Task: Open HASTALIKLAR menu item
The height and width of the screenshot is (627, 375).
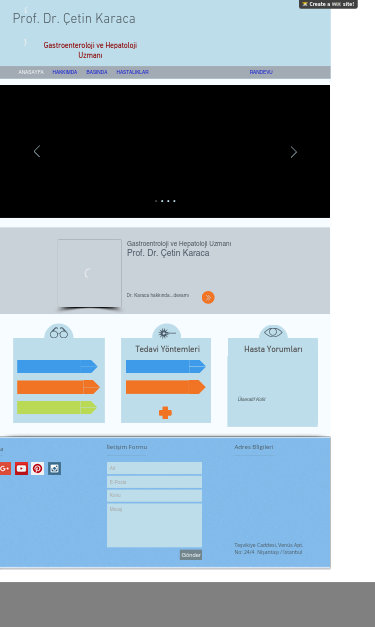Action: tap(132, 72)
